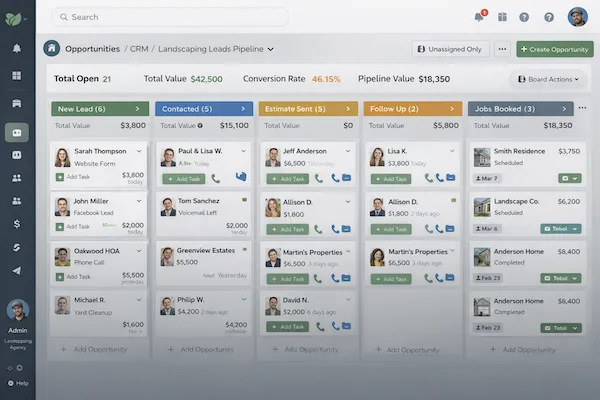600x400 pixels.
Task: Open the sidebar Admin profile avatar
Action: point(18,310)
